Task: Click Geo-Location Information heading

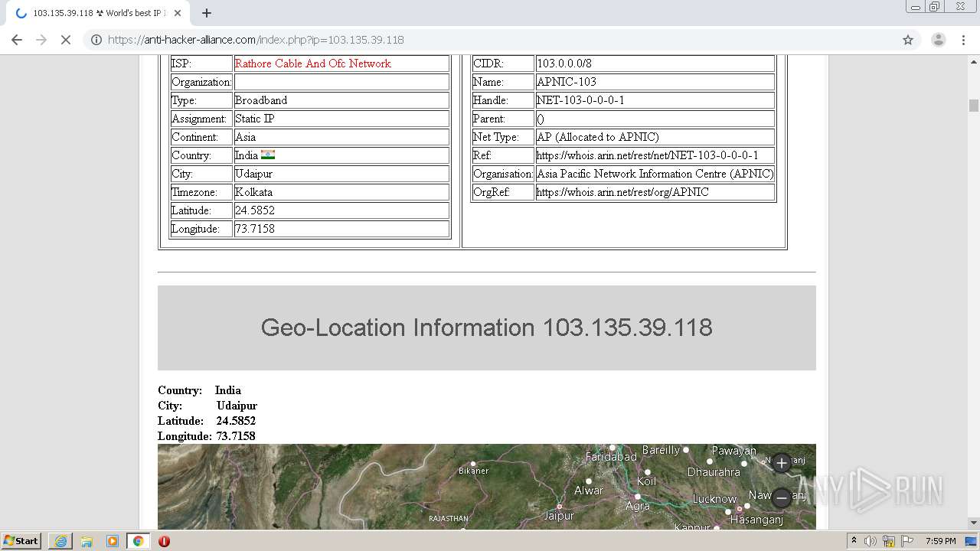Action: (486, 328)
